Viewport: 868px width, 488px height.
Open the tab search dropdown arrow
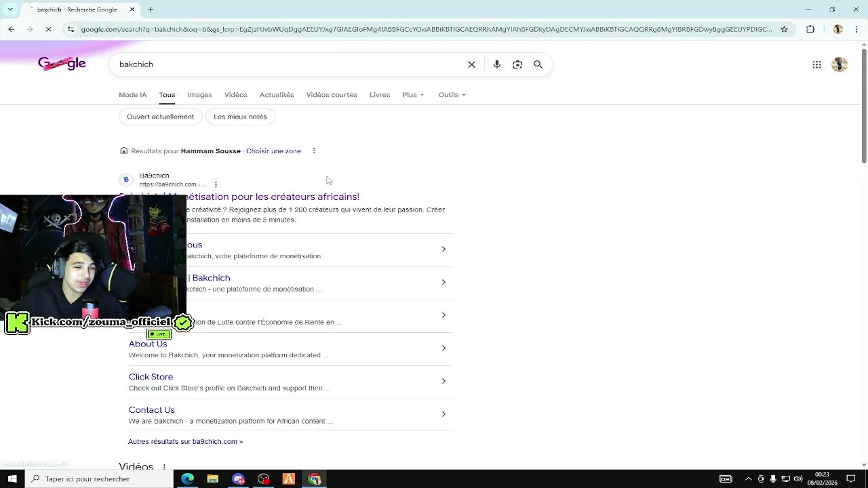pyautogui.click(x=10, y=9)
